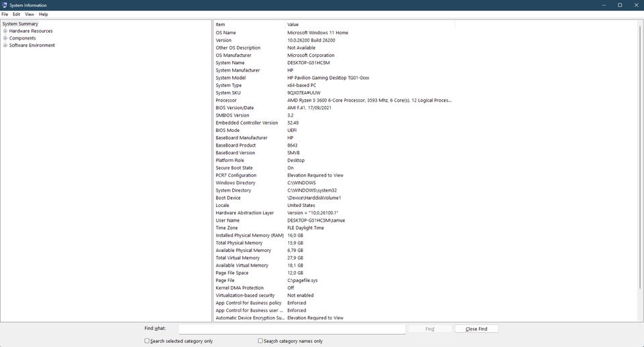The width and height of the screenshot is (644, 347).
Task: Select the BaseBoard Manufacturer row
Action: (x=334, y=138)
